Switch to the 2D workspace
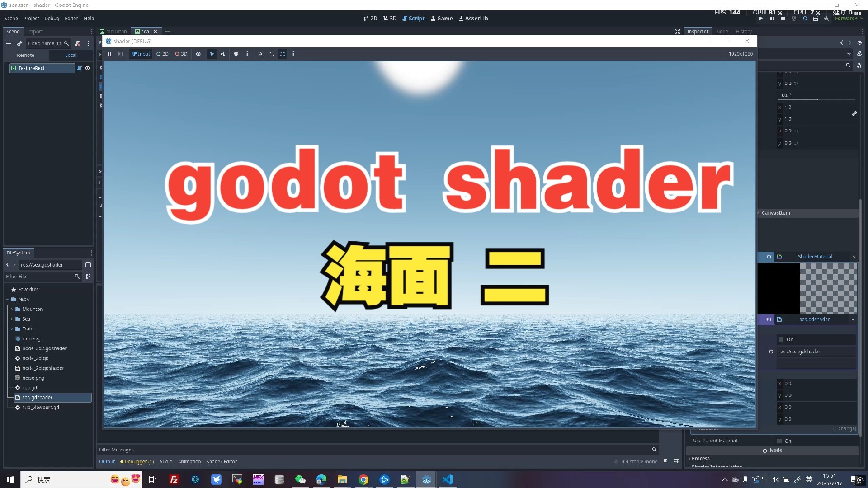The image size is (868, 488). coord(370,19)
